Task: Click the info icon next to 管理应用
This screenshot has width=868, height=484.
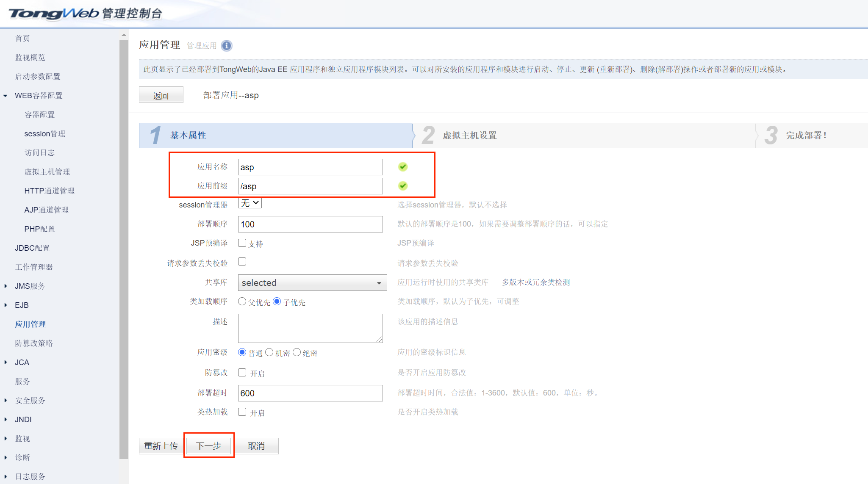Action: pos(227,46)
